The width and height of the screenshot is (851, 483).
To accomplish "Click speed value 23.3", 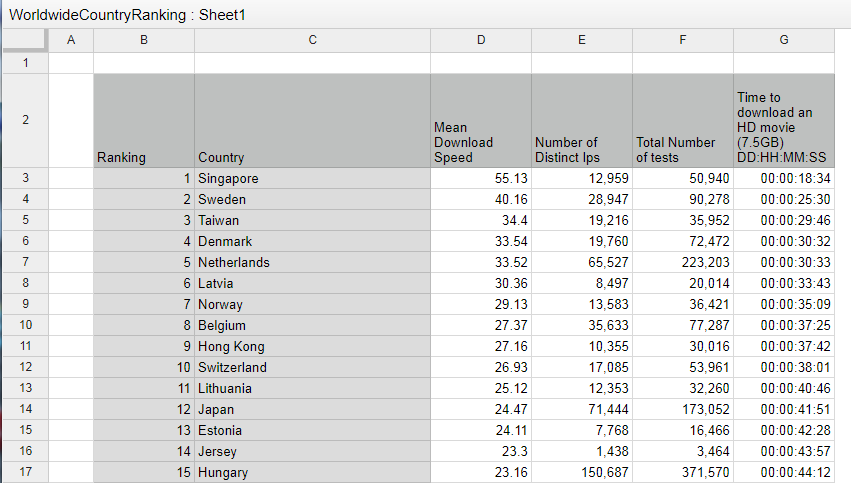I will point(481,451).
